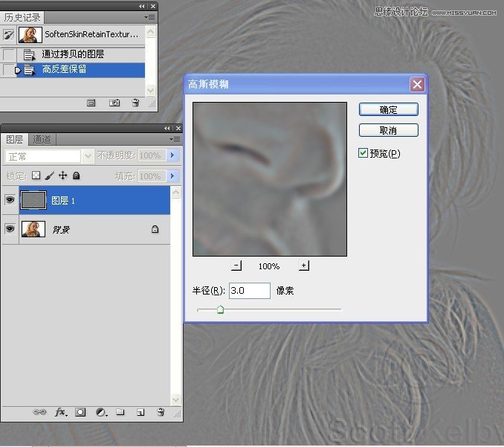Adjust the radius slider handle

tap(220, 309)
